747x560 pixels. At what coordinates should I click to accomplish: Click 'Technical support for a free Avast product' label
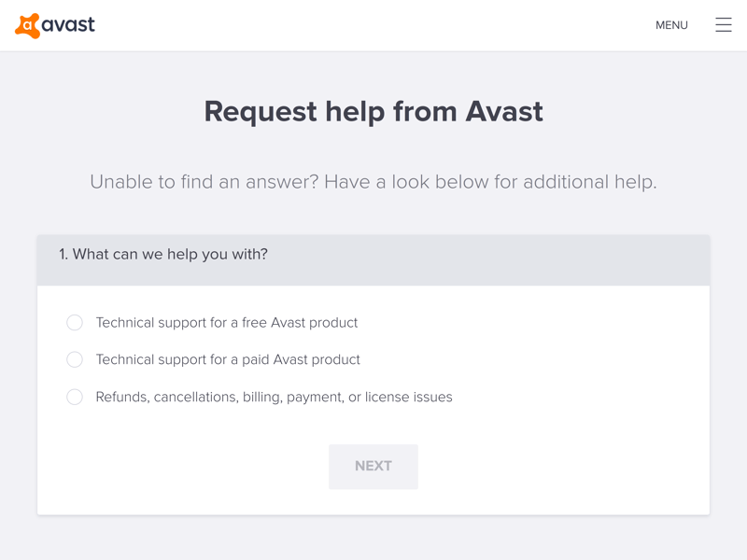pos(226,323)
